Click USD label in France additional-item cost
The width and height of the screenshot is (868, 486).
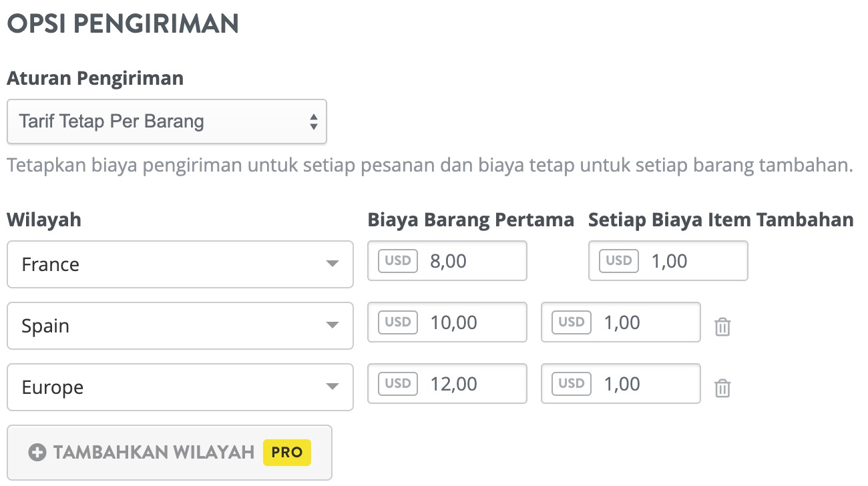[x=619, y=260]
